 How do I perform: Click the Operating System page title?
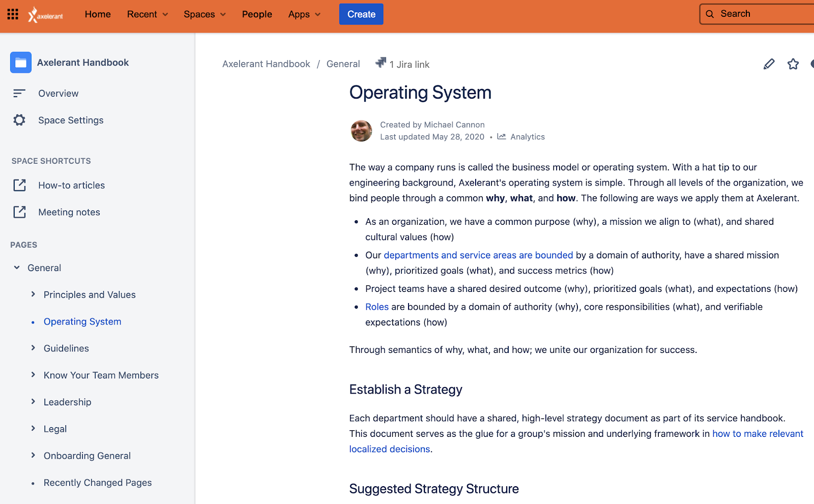pos(420,93)
